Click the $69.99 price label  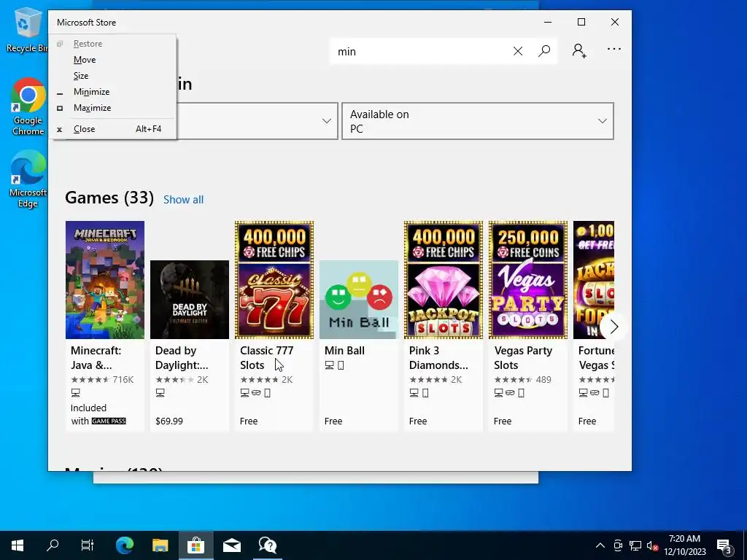coord(169,421)
